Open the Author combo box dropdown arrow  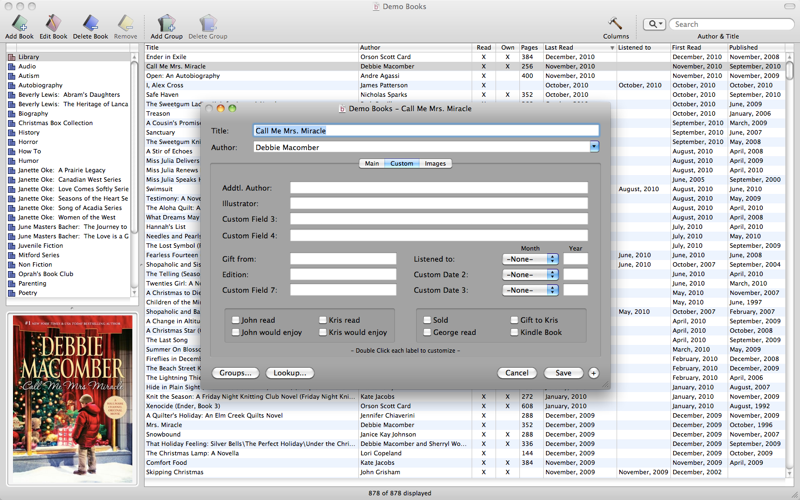(x=594, y=147)
